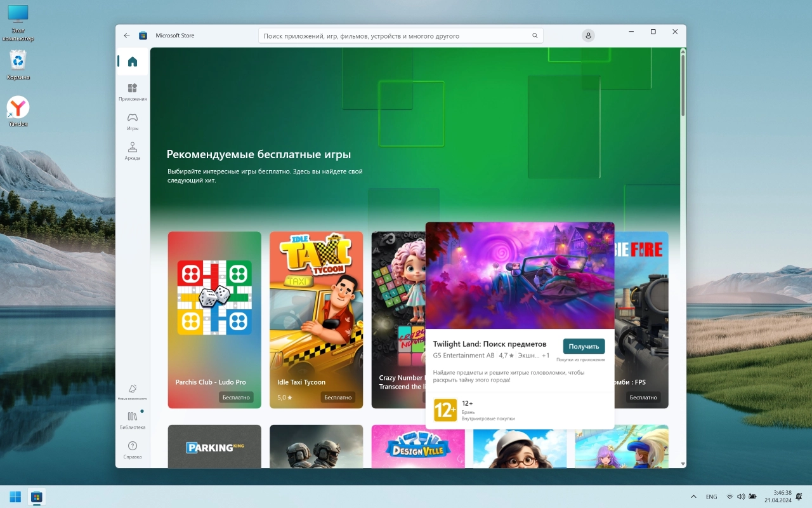
Task: Open Корзина on the desktop
Action: pyautogui.click(x=18, y=65)
